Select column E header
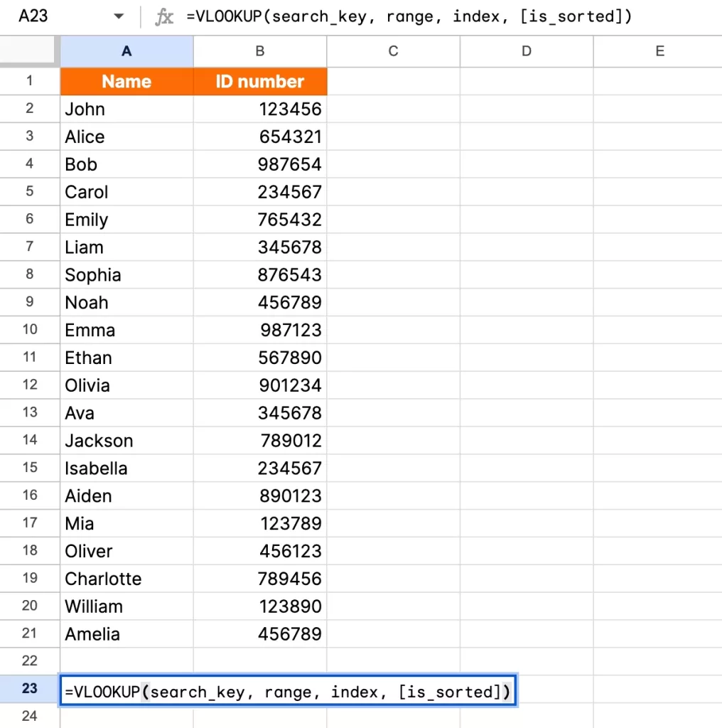The image size is (722, 728). pos(659,50)
